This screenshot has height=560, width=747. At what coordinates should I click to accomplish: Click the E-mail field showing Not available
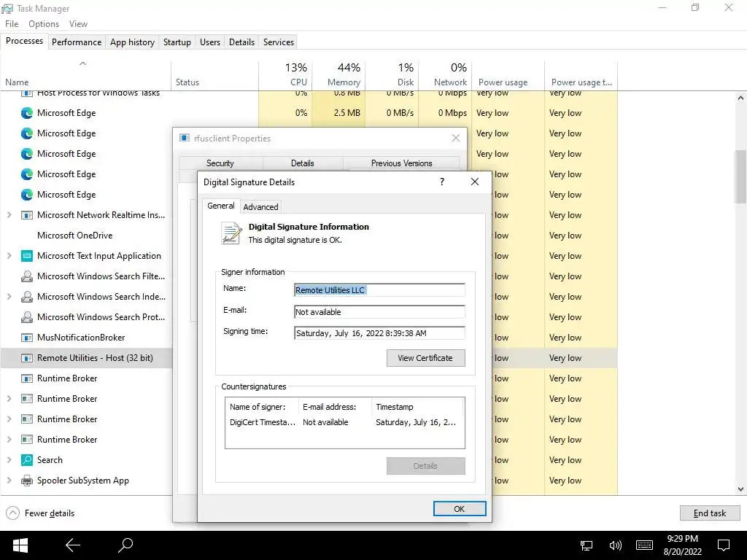click(379, 312)
